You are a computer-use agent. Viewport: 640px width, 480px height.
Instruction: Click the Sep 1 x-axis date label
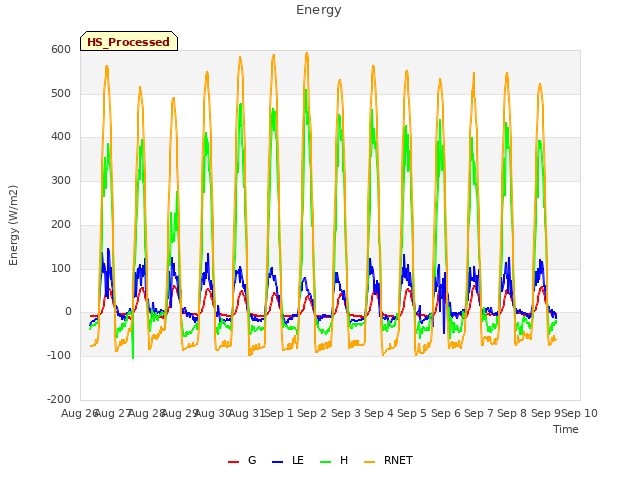(x=279, y=413)
